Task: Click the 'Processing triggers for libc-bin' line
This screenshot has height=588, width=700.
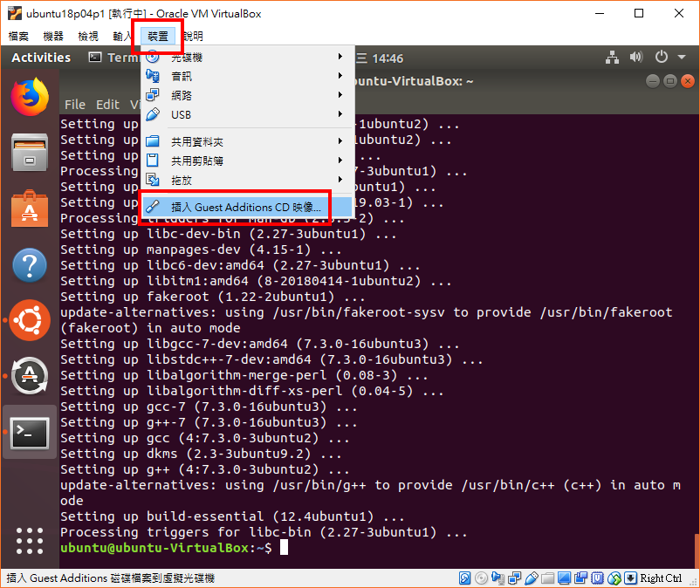Action: (x=264, y=532)
